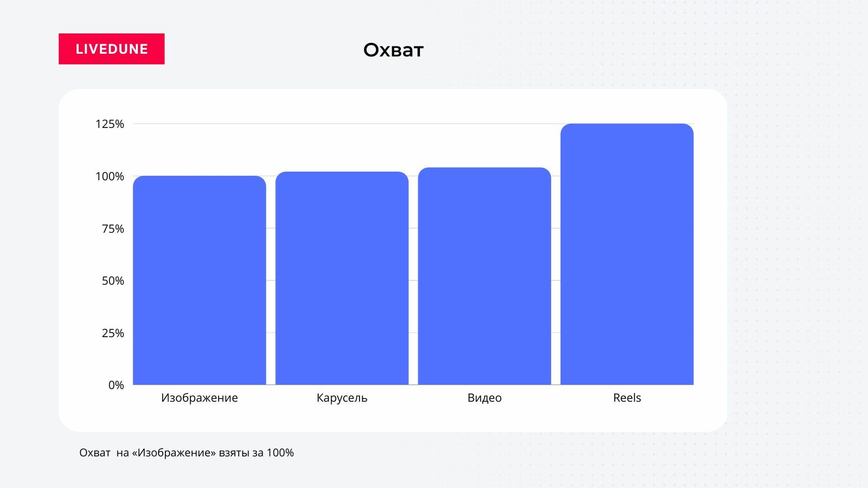
Task: Click the 75% axis tick label
Action: [113, 229]
